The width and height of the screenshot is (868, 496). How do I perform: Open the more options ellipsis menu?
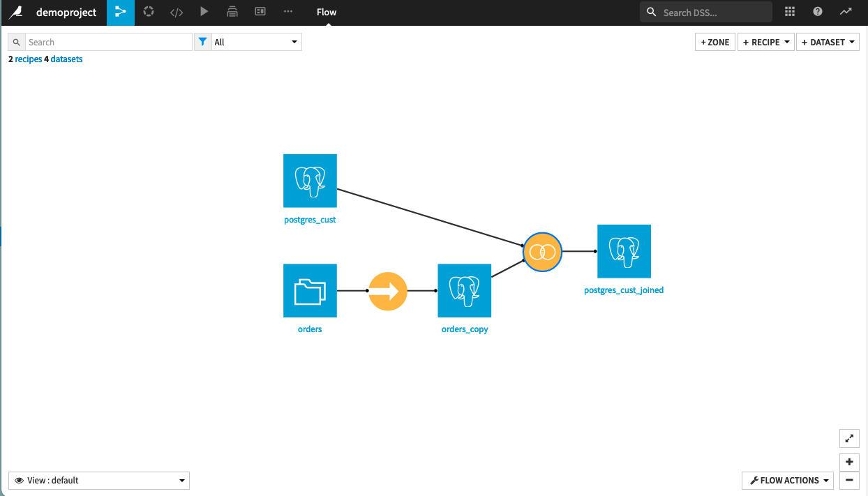pos(287,12)
